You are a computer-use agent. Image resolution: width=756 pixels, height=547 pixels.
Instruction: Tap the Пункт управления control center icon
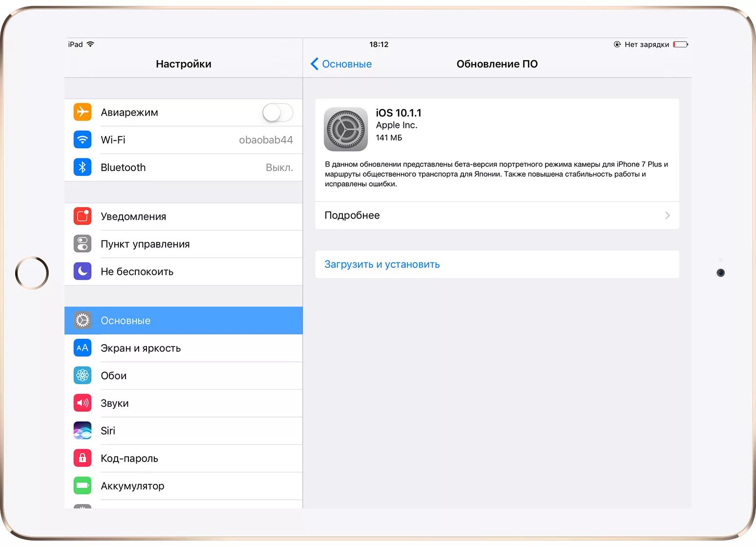point(83,244)
